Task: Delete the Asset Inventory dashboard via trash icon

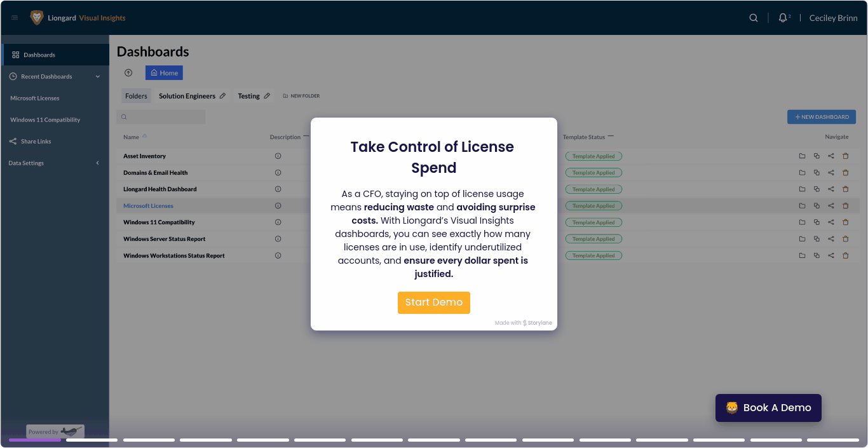Action: pyautogui.click(x=845, y=156)
